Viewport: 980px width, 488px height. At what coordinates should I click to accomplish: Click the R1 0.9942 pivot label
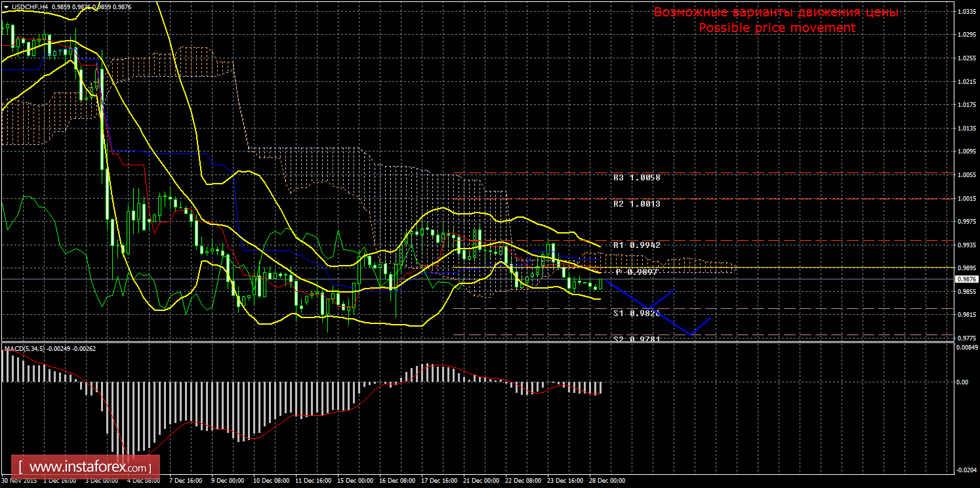(x=636, y=245)
